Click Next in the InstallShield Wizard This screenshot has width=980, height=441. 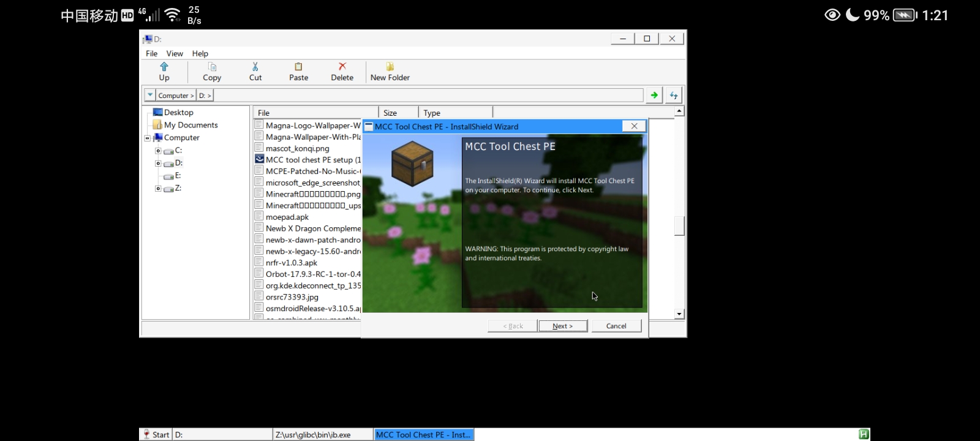pyautogui.click(x=563, y=326)
